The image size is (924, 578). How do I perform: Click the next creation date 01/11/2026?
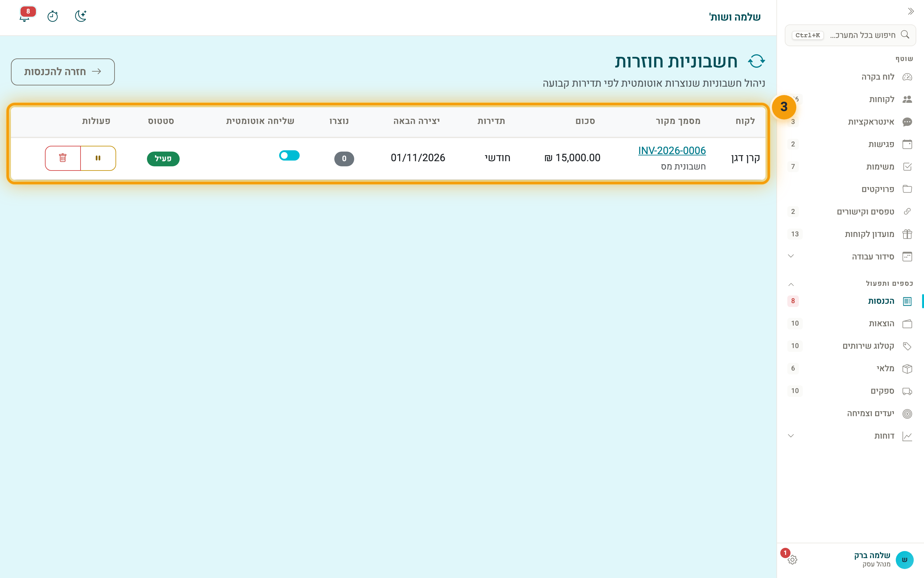(418, 158)
